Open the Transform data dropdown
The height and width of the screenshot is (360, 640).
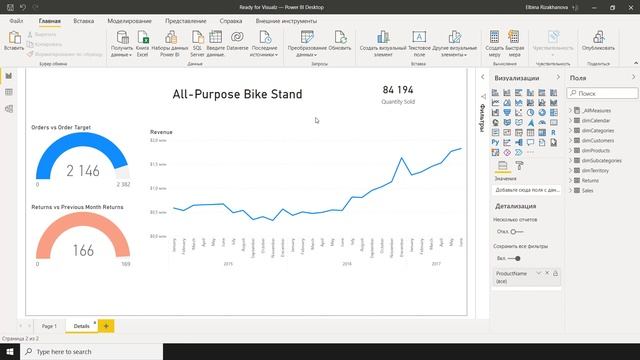pos(307,51)
